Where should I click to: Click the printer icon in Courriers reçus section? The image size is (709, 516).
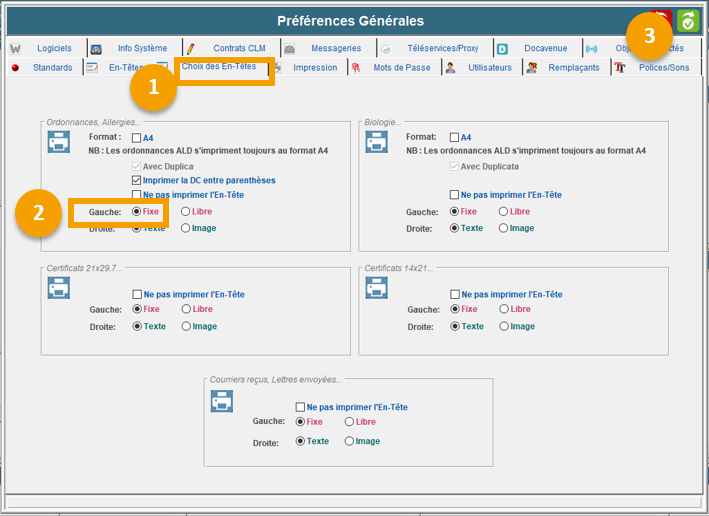(222, 401)
